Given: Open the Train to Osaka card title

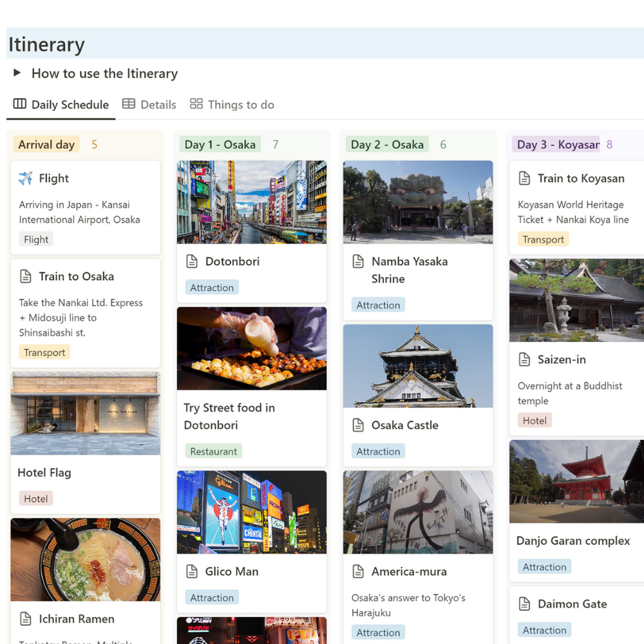Looking at the screenshot, I should click(x=77, y=276).
